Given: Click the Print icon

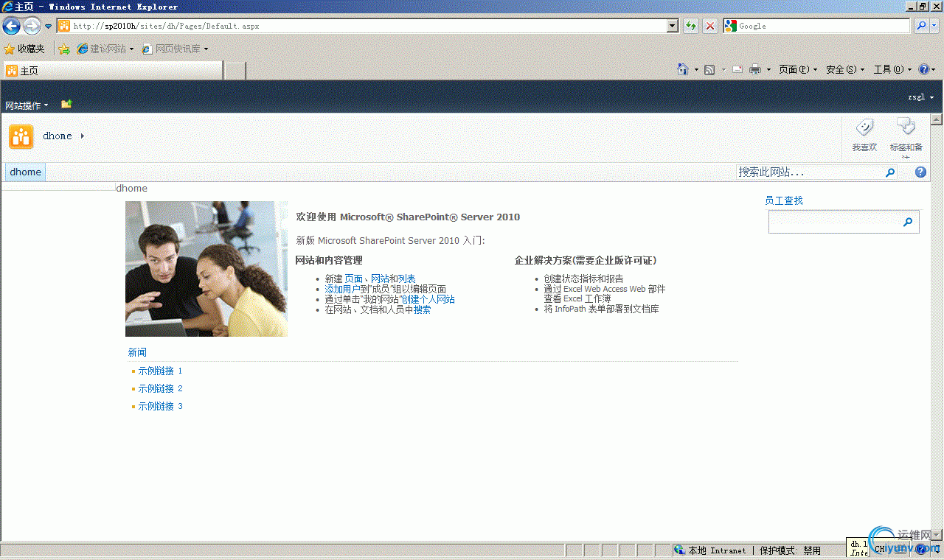Looking at the screenshot, I should click(x=755, y=69).
